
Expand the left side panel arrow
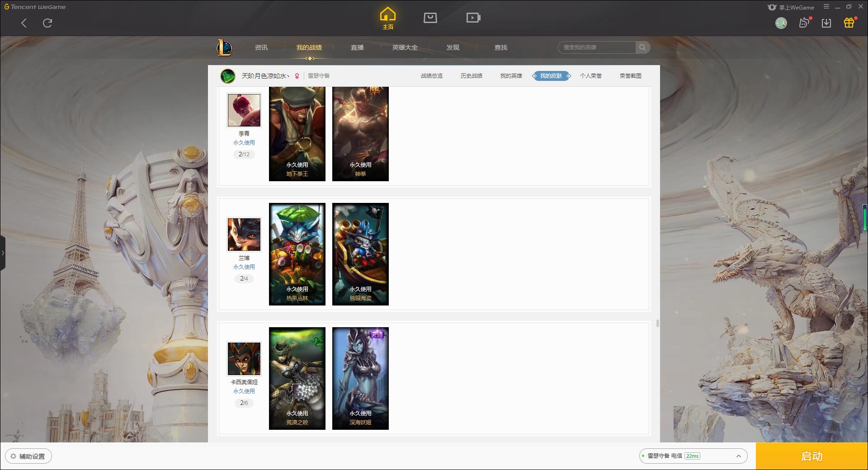click(x=3, y=253)
